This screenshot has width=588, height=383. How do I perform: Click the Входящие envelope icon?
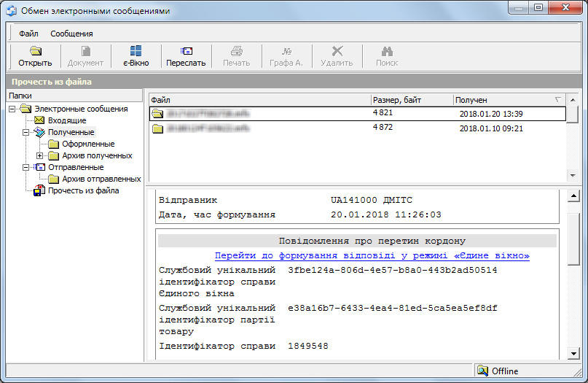39,120
